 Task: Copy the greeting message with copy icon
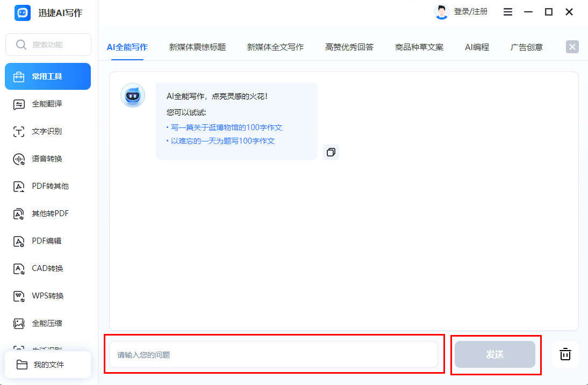coord(331,152)
